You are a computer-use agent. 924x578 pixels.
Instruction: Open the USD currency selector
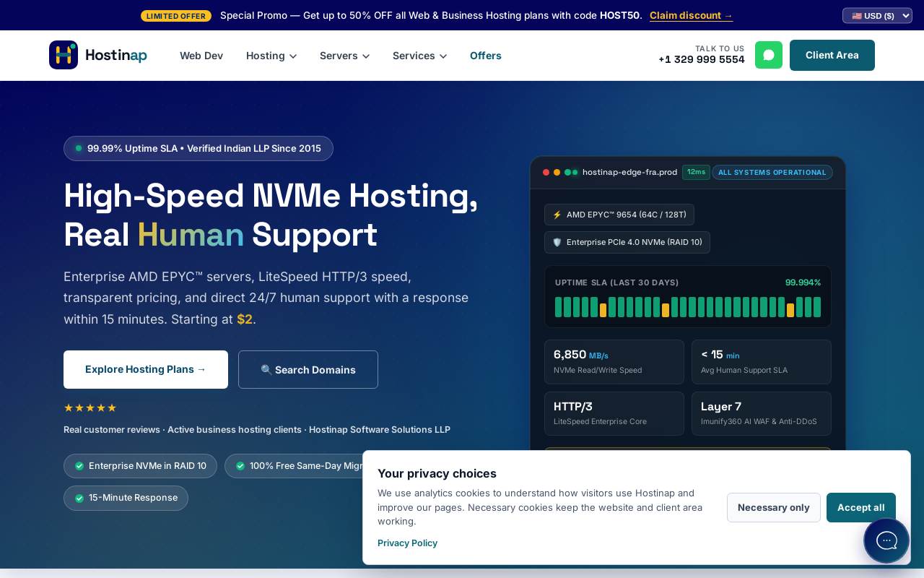877,15
